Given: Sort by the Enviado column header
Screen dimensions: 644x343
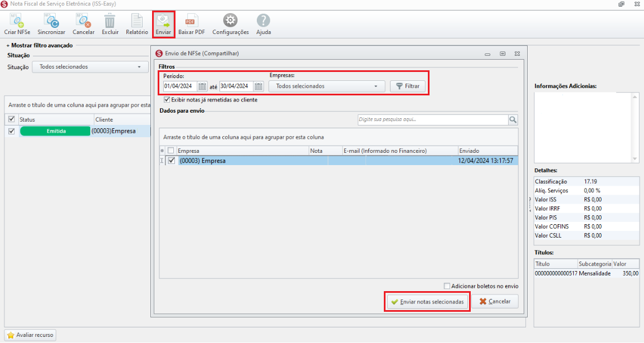Looking at the screenshot, I should click(x=488, y=151).
